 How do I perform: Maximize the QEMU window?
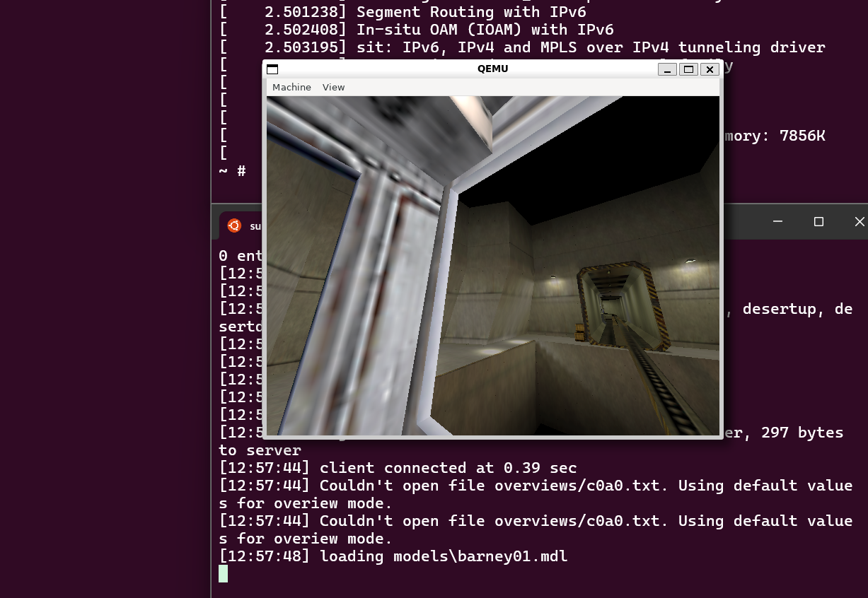[688, 69]
